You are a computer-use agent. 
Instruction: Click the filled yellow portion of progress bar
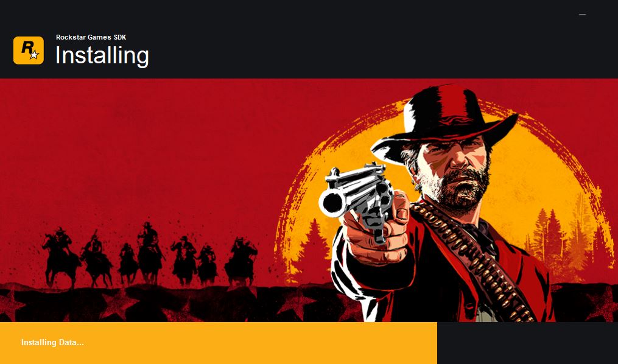[x=219, y=343]
